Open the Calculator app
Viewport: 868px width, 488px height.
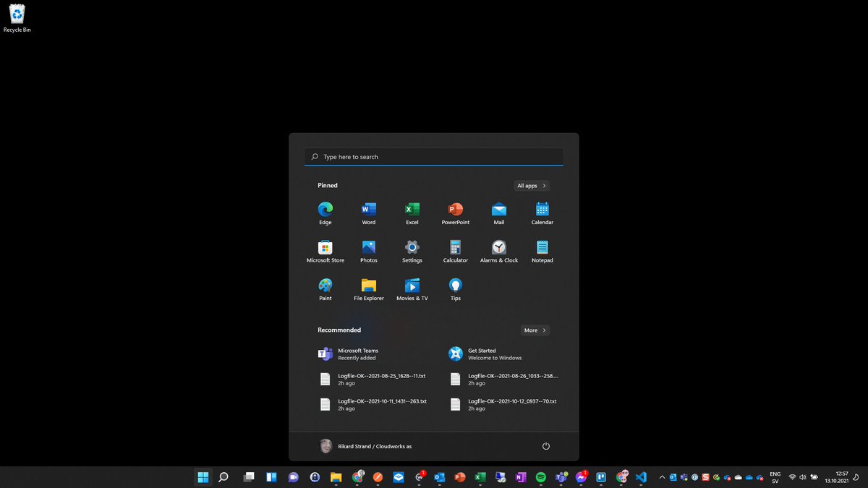(455, 249)
